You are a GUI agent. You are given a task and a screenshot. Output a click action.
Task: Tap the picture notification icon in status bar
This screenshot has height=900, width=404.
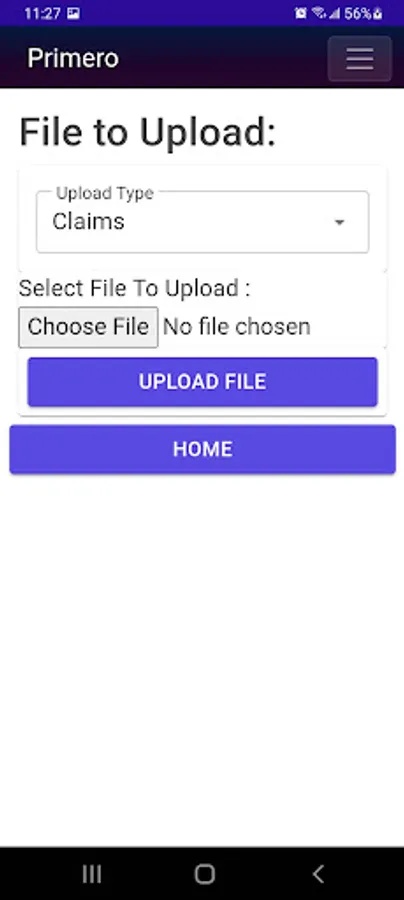[x=73, y=13]
